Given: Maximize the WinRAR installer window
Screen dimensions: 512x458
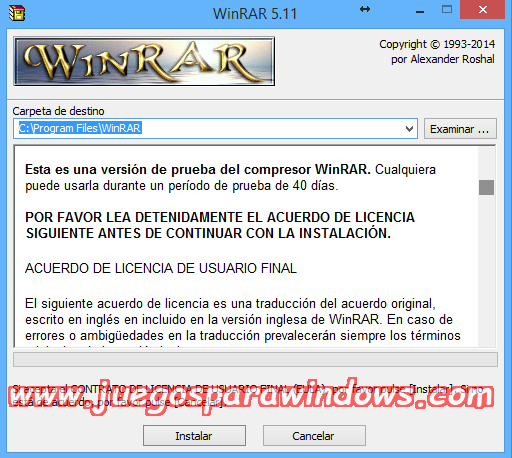Looking at the screenshot, I should click(x=447, y=9).
